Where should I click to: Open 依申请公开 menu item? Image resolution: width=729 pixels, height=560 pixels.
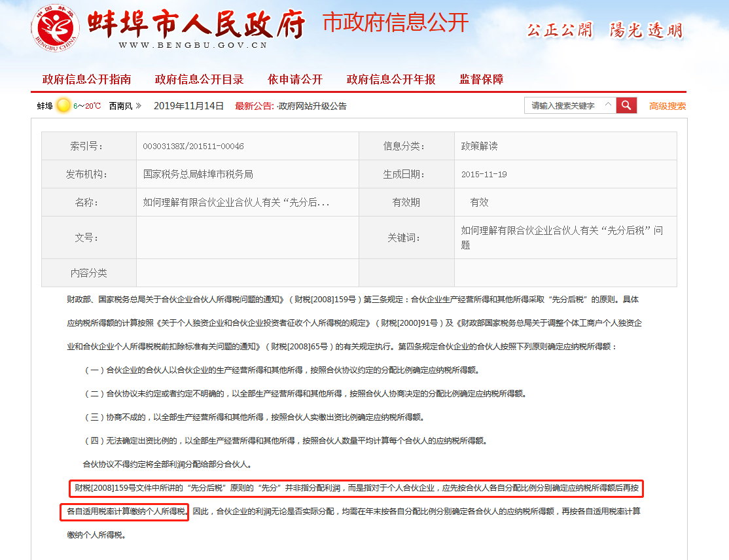click(x=295, y=79)
